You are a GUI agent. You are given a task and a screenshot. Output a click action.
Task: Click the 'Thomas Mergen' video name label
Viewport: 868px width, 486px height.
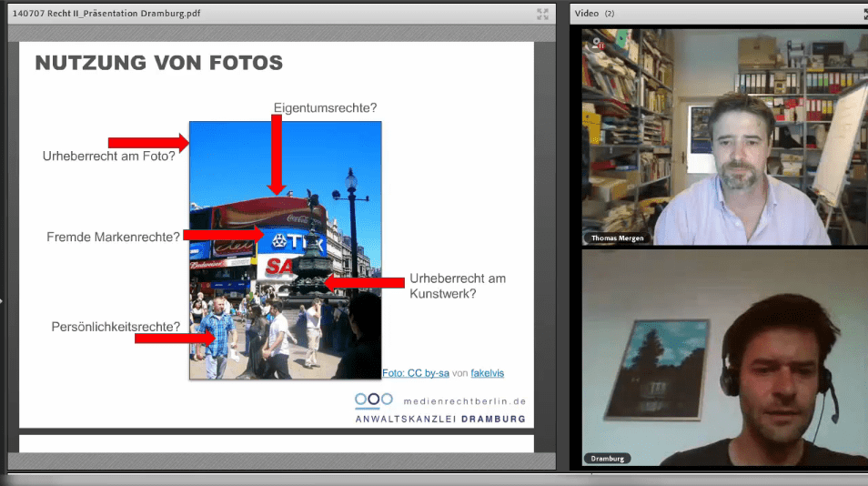tap(617, 238)
